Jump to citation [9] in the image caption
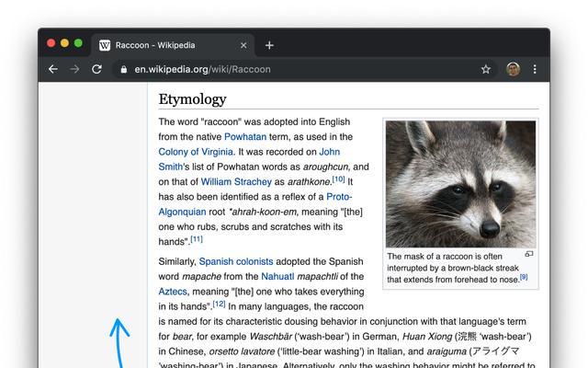 click(524, 277)
